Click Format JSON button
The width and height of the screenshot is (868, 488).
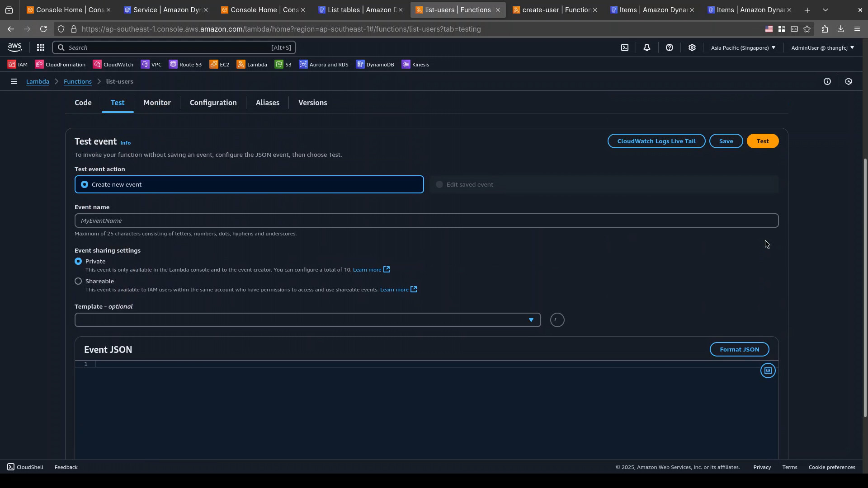740,350
